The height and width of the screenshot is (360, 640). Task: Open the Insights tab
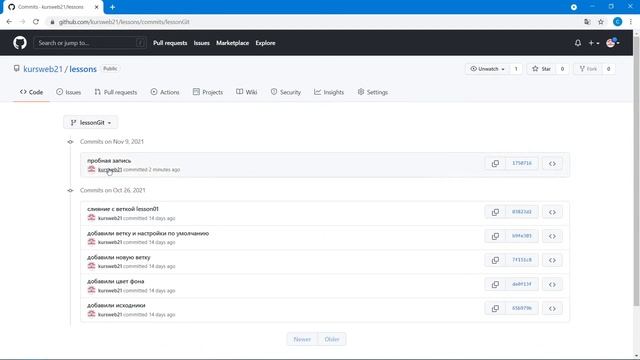(x=329, y=92)
